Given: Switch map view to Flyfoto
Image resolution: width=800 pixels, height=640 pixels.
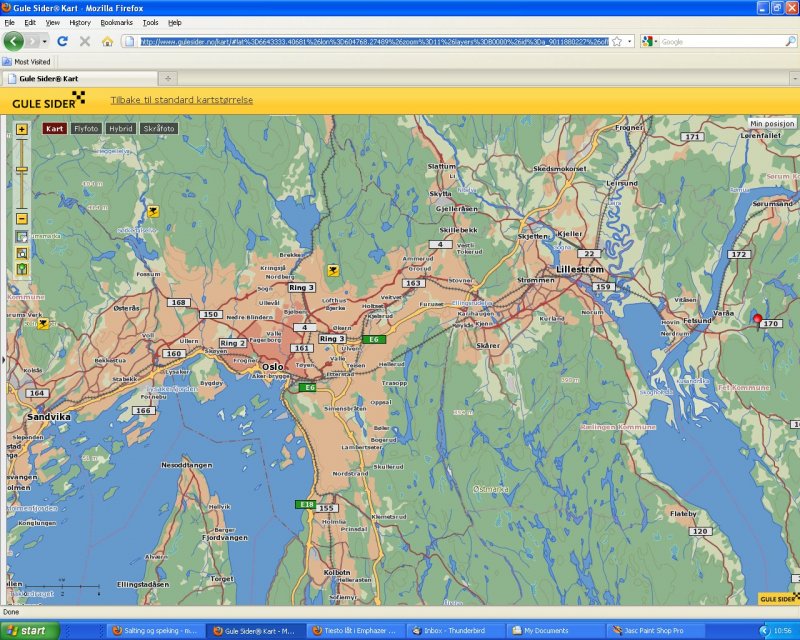Looking at the screenshot, I should point(86,128).
